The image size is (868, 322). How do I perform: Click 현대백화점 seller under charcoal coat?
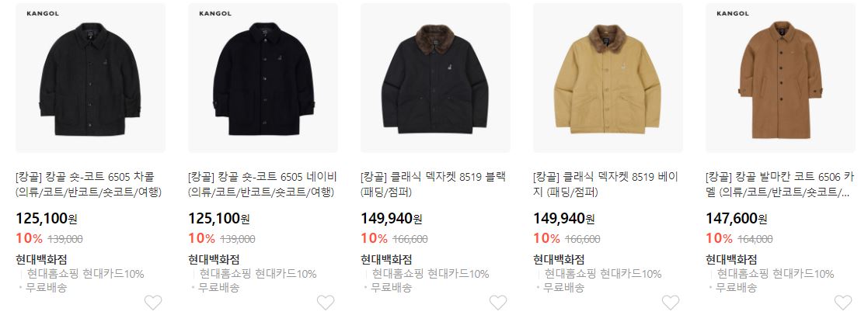(41, 259)
